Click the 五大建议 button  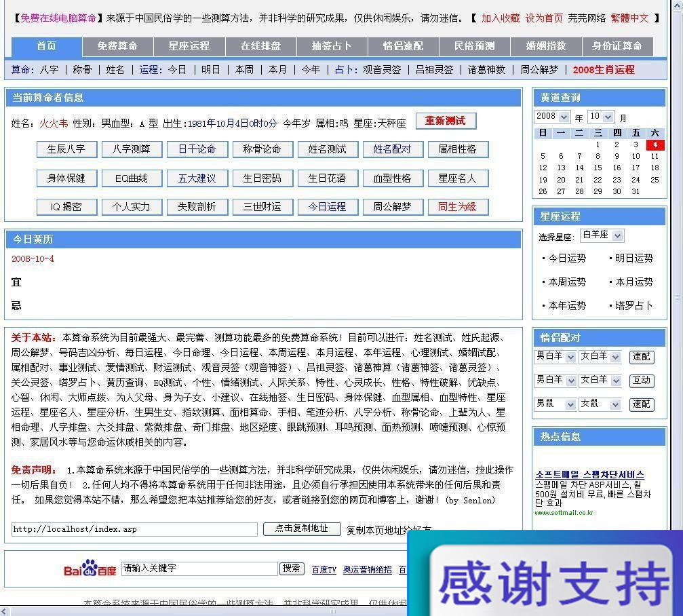(197, 178)
